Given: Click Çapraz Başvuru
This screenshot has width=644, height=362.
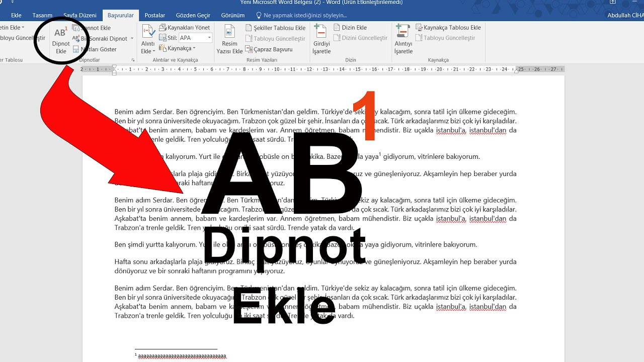Looking at the screenshot, I should tap(269, 49).
